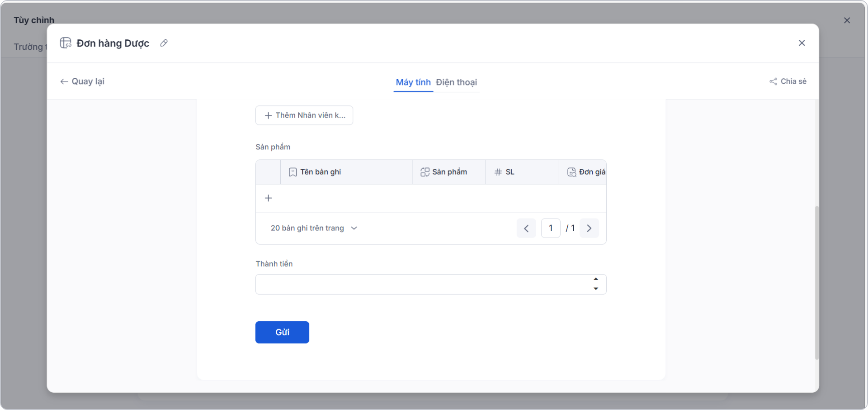Click the page number input field
Viewport: 868px width, 410px height.
(x=551, y=229)
